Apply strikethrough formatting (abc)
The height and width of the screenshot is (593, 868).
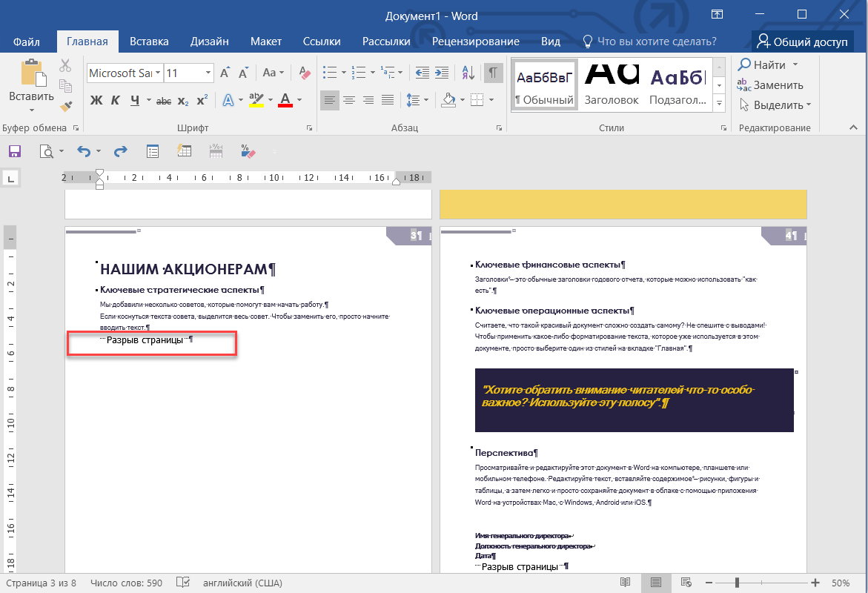click(x=163, y=101)
